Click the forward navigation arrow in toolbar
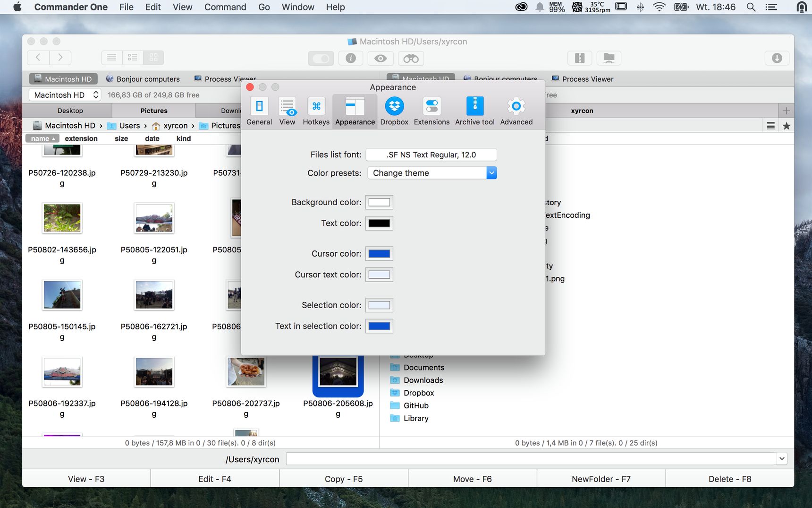 click(x=60, y=58)
